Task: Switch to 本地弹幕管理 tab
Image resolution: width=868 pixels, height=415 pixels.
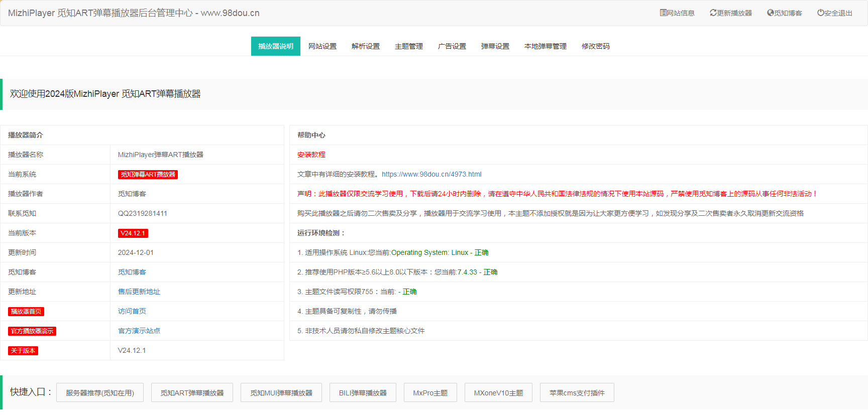Action: point(546,46)
